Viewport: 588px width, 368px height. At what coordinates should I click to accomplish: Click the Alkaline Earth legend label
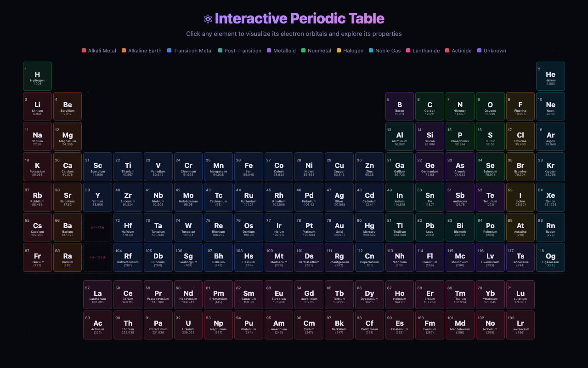pos(145,51)
